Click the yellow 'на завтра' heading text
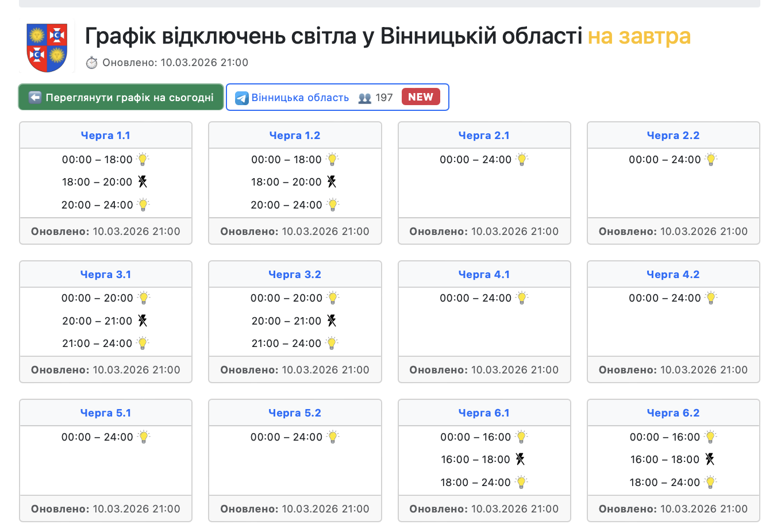The width and height of the screenshot is (777, 532). (x=638, y=36)
